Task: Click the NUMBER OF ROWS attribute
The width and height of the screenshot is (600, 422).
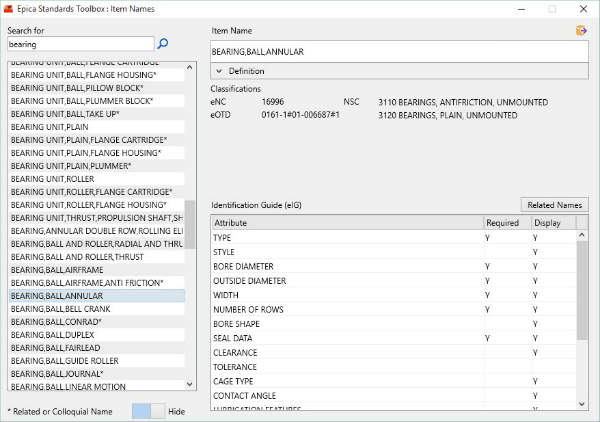Action: click(393, 310)
